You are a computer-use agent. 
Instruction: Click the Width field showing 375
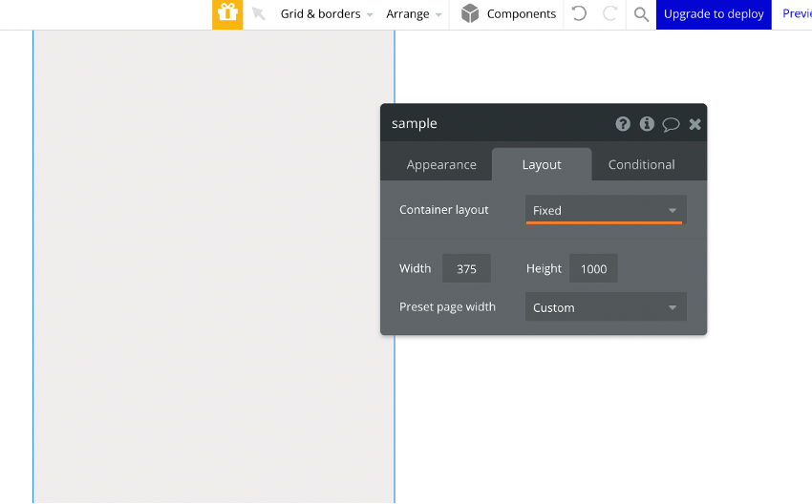tap(466, 268)
